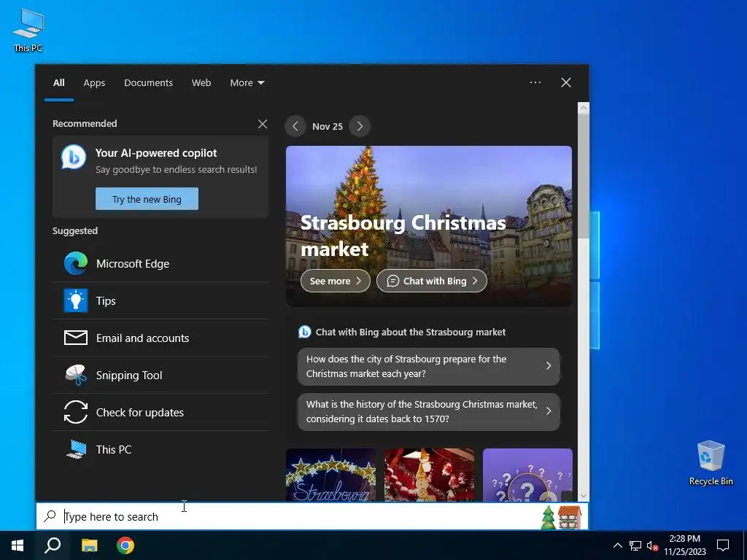The image size is (747, 560).
Task: Click the search panel scrollbar thumb
Action: [x=583, y=176]
